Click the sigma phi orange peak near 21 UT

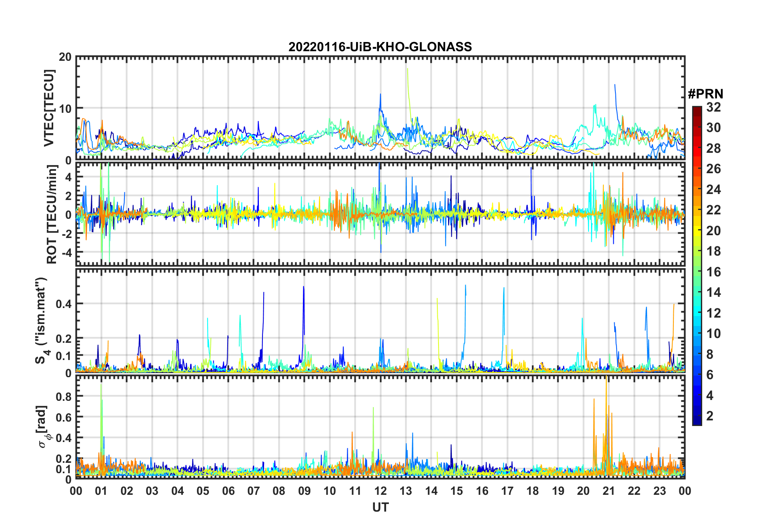point(607,416)
